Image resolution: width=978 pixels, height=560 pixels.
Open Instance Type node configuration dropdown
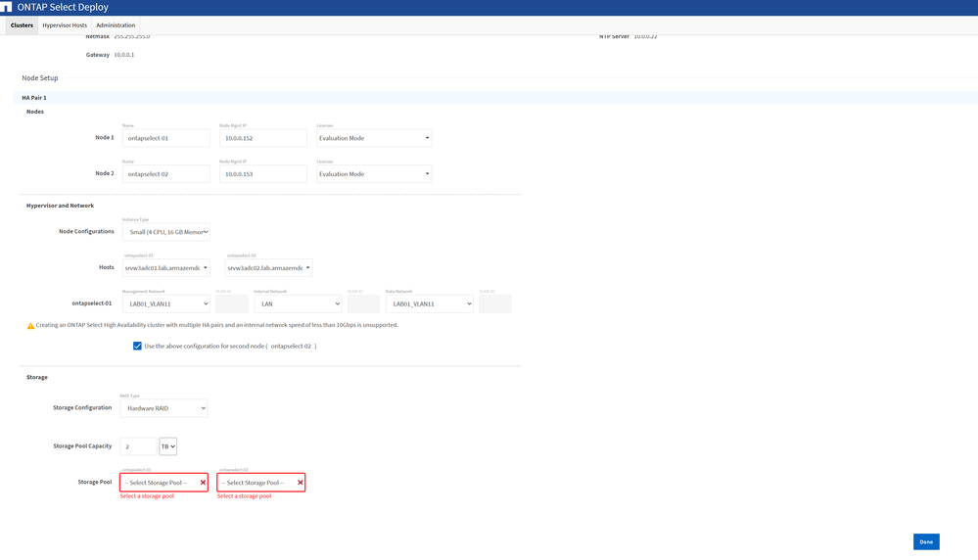pyautogui.click(x=165, y=232)
